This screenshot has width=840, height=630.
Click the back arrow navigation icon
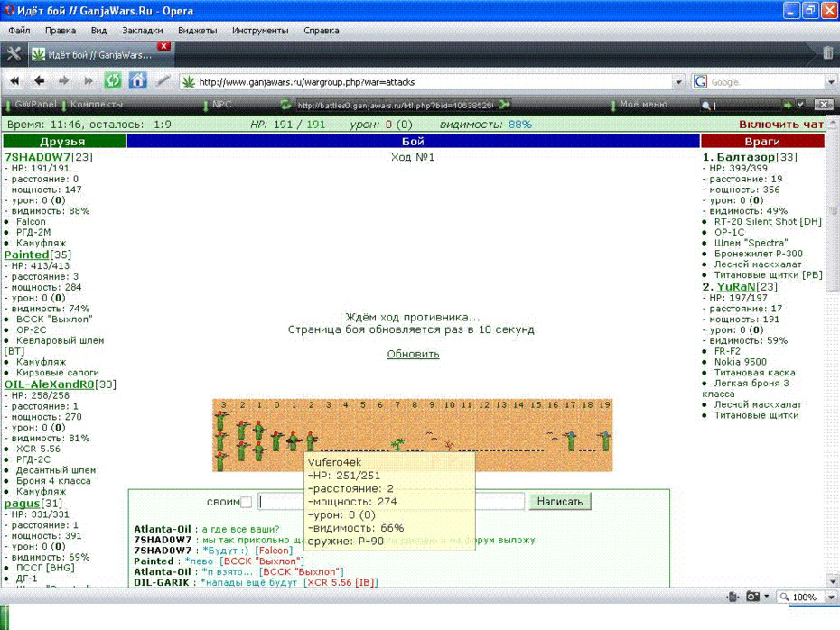pos(39,81)
